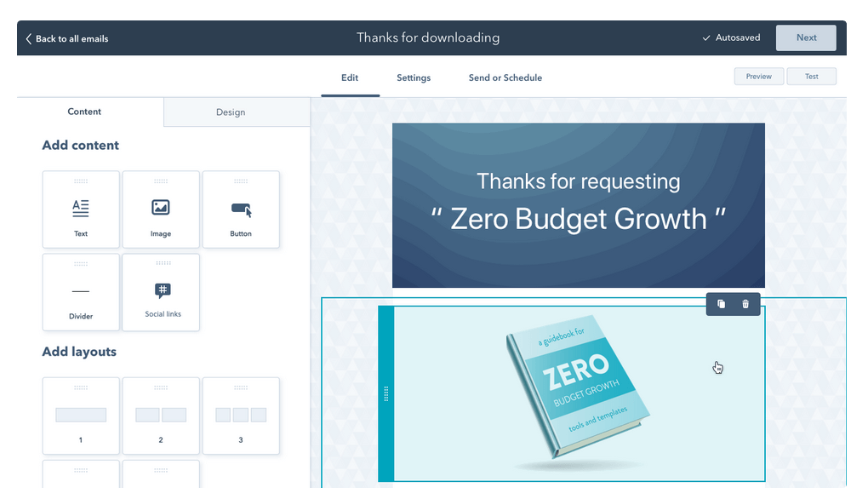Click the back chevron arrow
The image size is (868, 499).
tap(29, 39)
